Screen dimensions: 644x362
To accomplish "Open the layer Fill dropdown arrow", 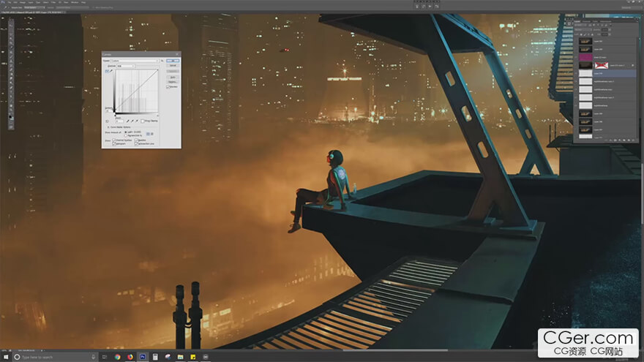I will click(x=610, y=34).
